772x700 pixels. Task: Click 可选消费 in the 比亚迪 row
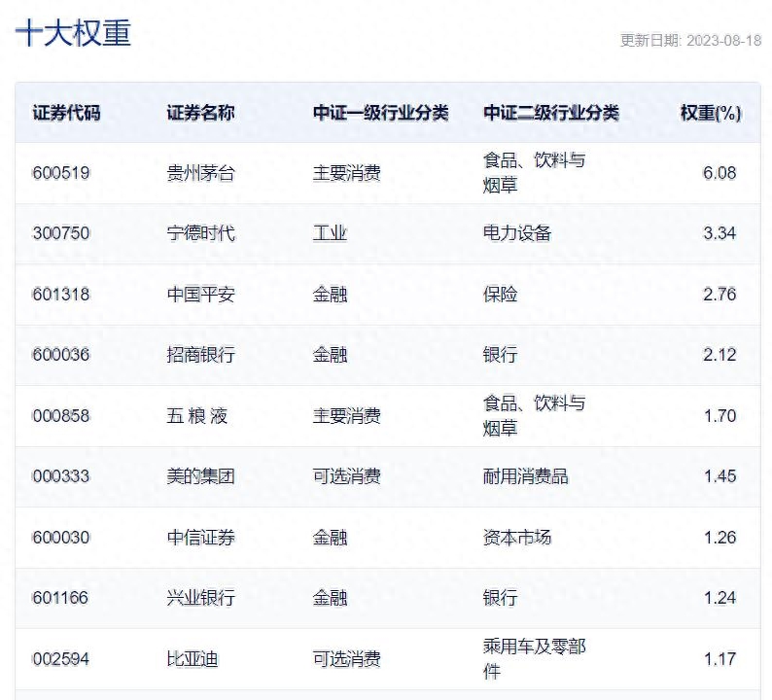coord(346,658)
